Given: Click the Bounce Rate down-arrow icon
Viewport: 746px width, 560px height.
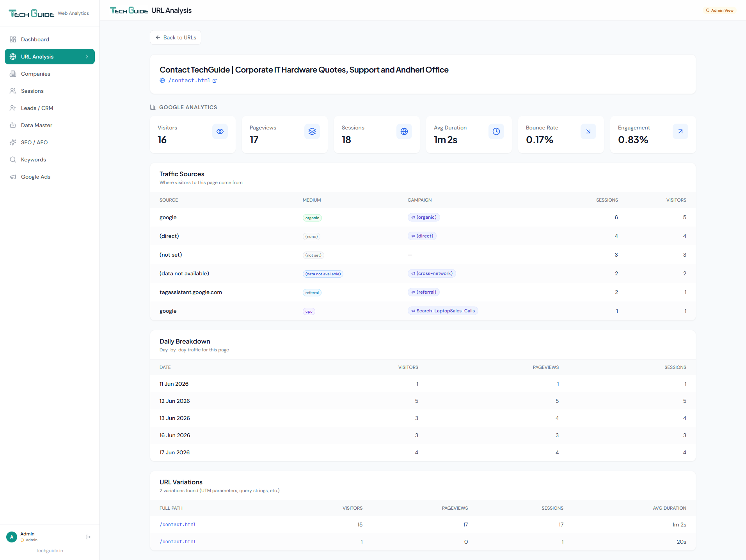Looking at the screenshot, I should pos(588,131).
